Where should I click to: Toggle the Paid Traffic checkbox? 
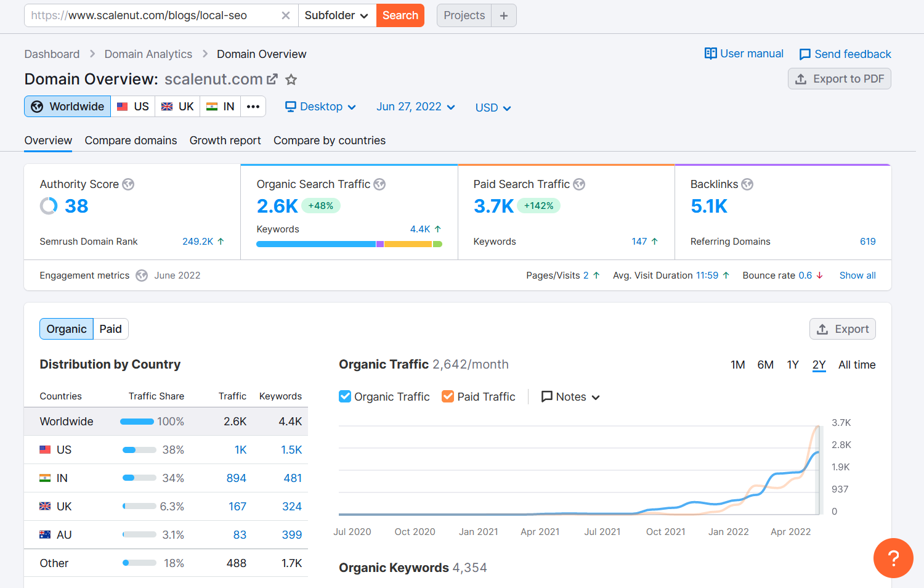pyautogui.click(x=448, y=396)
